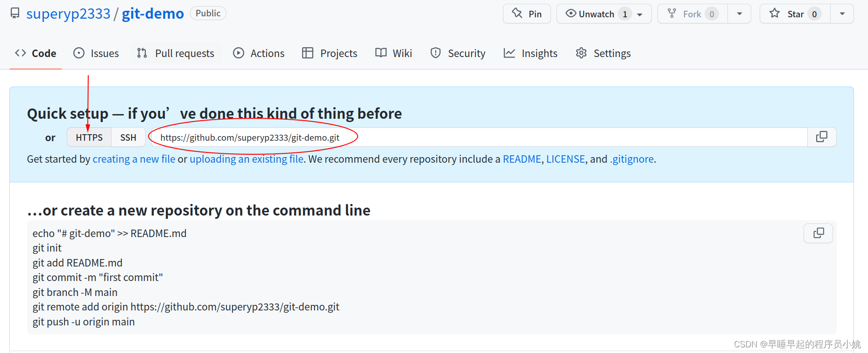Open the Wiki tab

click(394, 53)
